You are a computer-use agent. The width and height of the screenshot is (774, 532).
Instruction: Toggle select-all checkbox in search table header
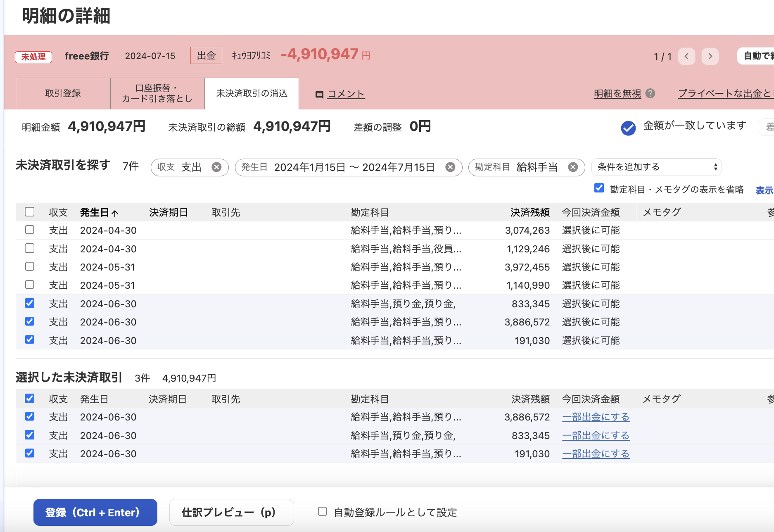[29, 212]
